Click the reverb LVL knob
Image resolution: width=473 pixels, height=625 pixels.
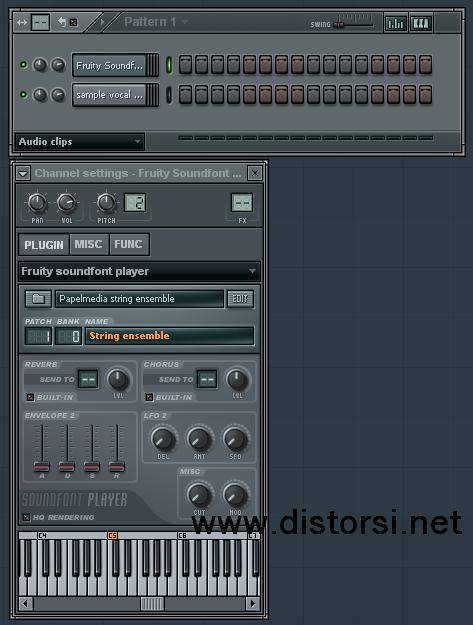(x=118, y=379)
